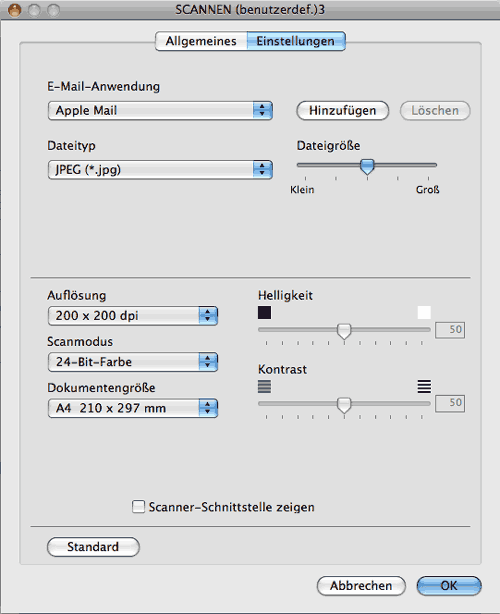The width and height of the screenshot is (500, 614).
Task: Enable Scanner-Schnittstelle zeigen checkbox
Action: coord(138,506)
